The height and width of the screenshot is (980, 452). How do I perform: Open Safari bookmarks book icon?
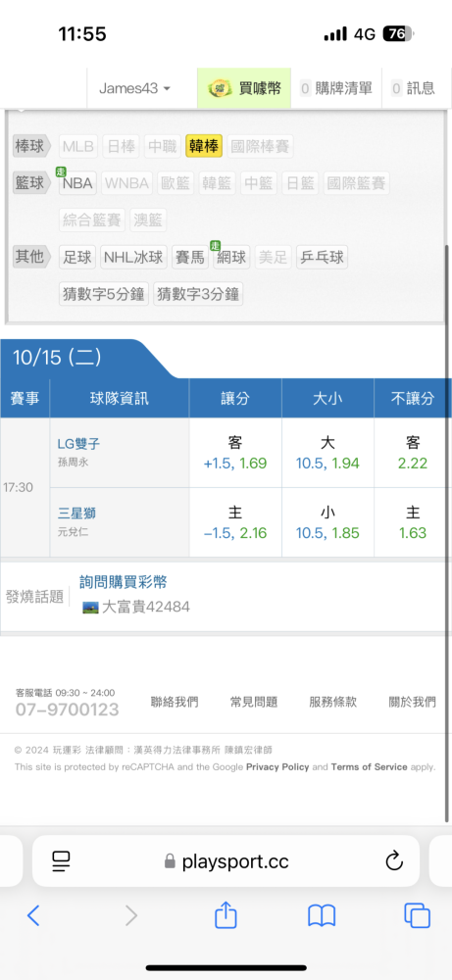click(322, 915)
